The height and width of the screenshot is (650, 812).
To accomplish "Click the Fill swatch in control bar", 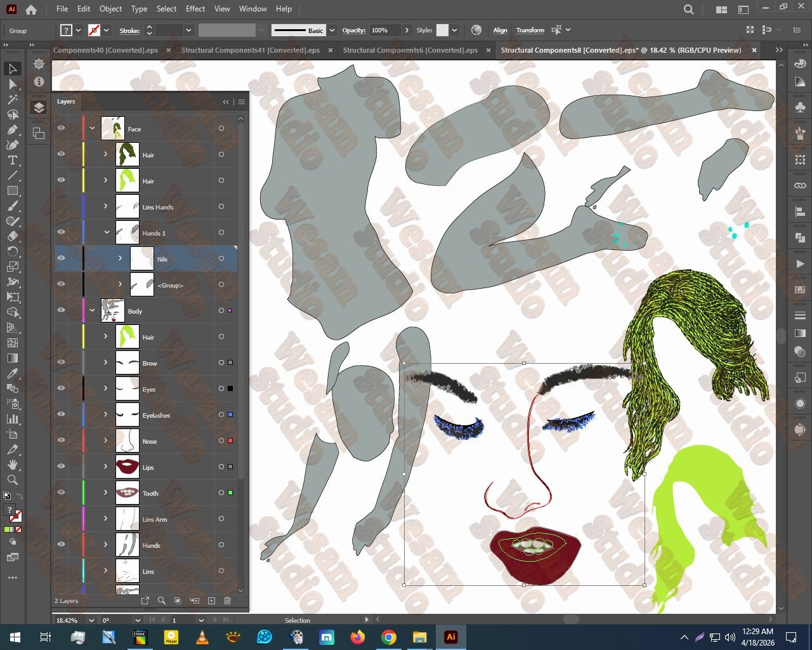I will point(67,30).
